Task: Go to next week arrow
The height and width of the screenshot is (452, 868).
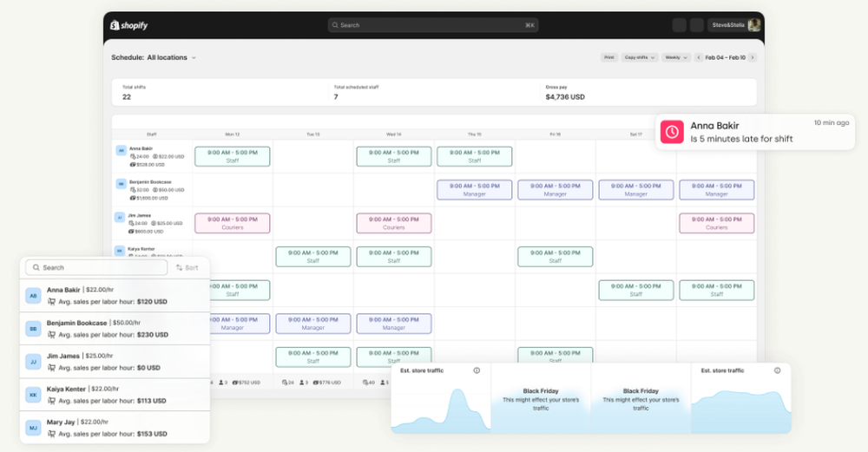Action: tap(753, 57)
